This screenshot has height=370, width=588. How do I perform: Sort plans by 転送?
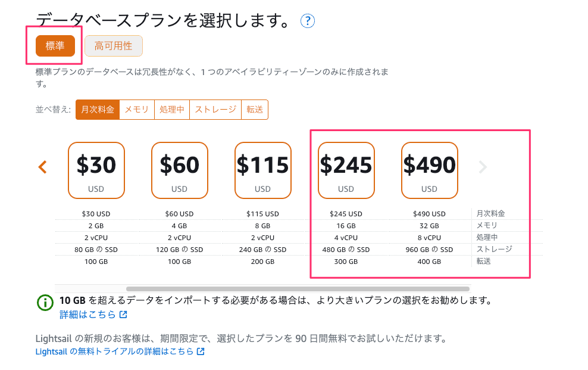click(x=255, y=110)
